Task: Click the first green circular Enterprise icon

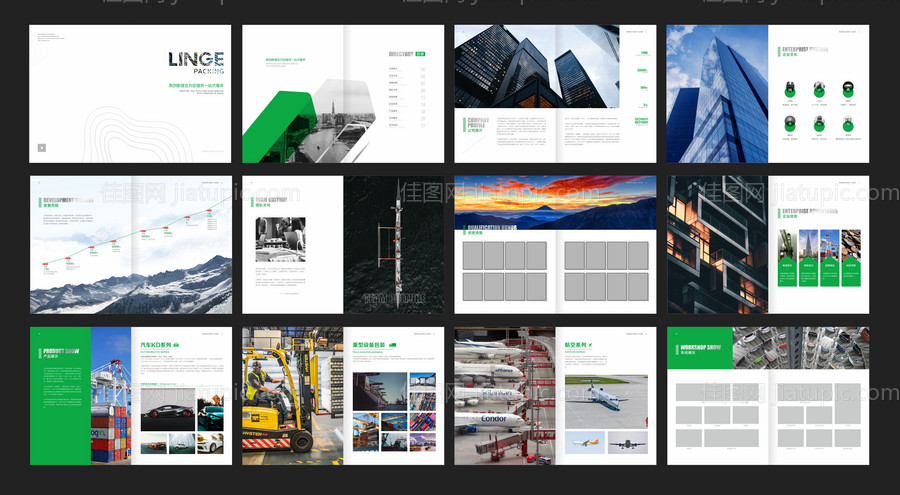Action: tap(790, 90)
